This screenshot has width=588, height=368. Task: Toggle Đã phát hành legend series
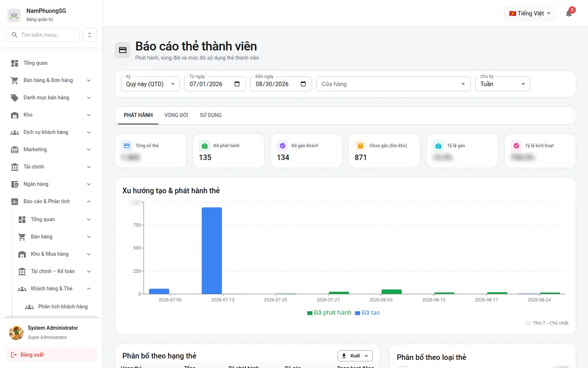coord(329,313)
